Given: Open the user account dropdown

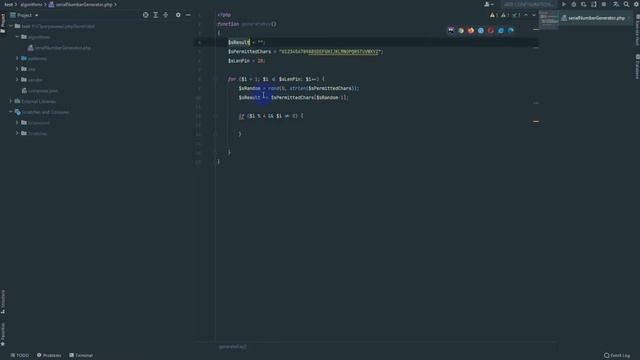Looking at the screenshot, I should (x=489, y=4).
